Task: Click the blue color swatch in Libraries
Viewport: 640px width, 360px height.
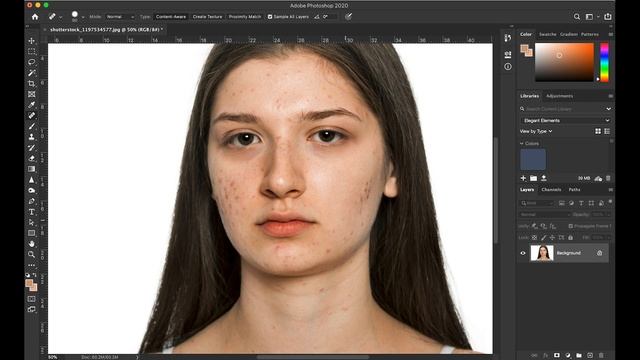Action: 533,159
